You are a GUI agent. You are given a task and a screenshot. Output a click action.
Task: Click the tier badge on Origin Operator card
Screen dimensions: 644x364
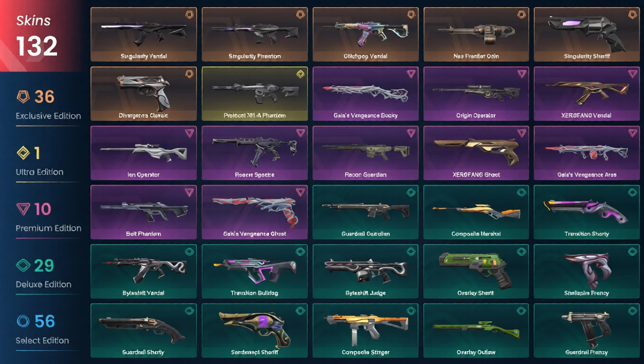point(521,74)
